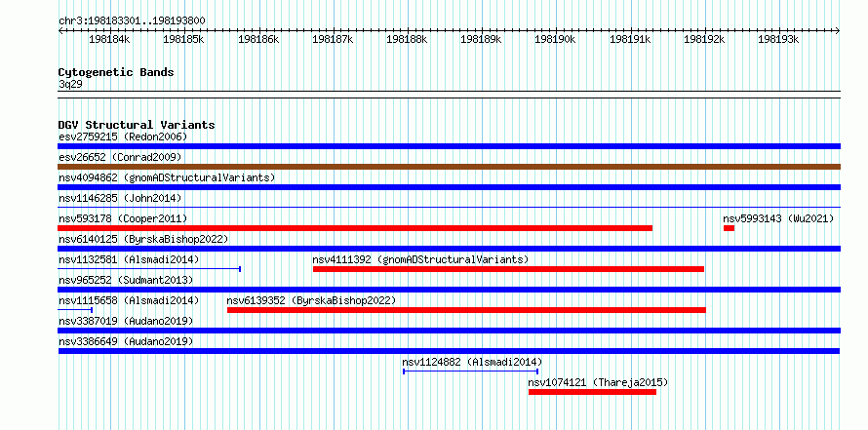This screenshot has width=868, height=430.
Task: Select the blue nsv6140125 variant bar
Action: tap(449, 249)
